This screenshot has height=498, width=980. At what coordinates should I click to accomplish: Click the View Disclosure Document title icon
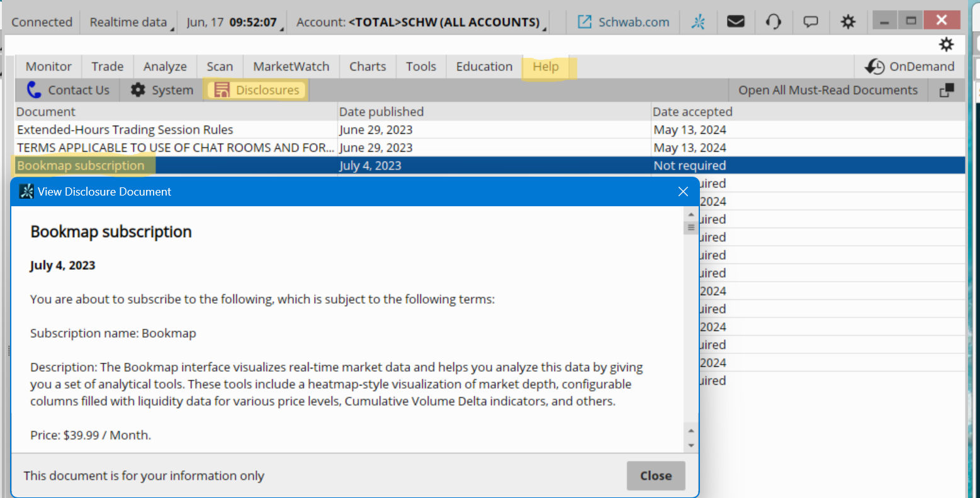[x=26, y=192]
